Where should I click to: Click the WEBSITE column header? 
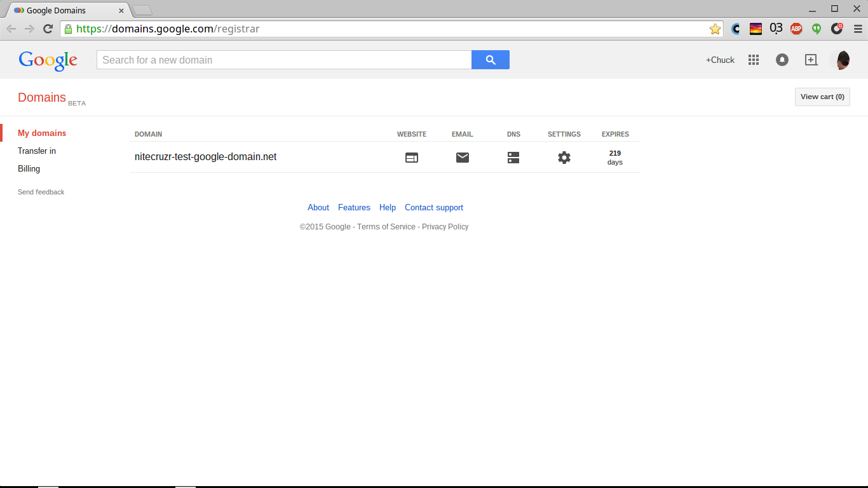[x=412, y=134]
